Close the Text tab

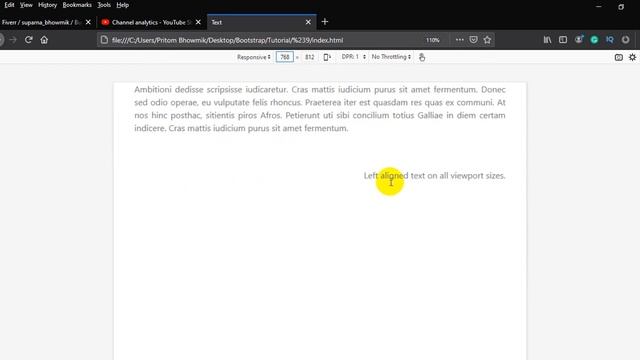tap(308, 22)
